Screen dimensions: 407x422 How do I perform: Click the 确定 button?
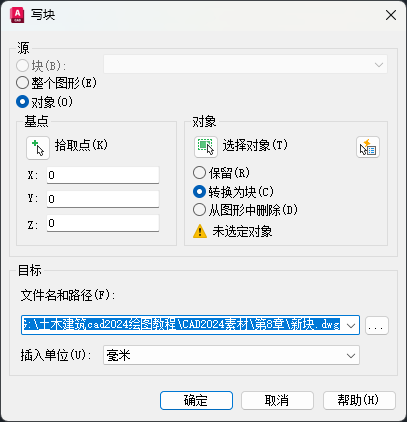pos(196,400)
